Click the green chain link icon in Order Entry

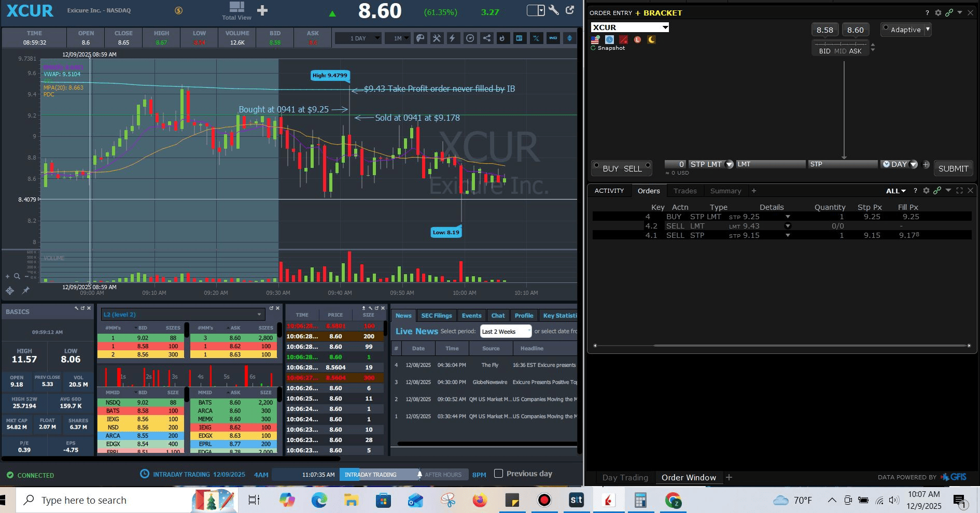(949, 12)
